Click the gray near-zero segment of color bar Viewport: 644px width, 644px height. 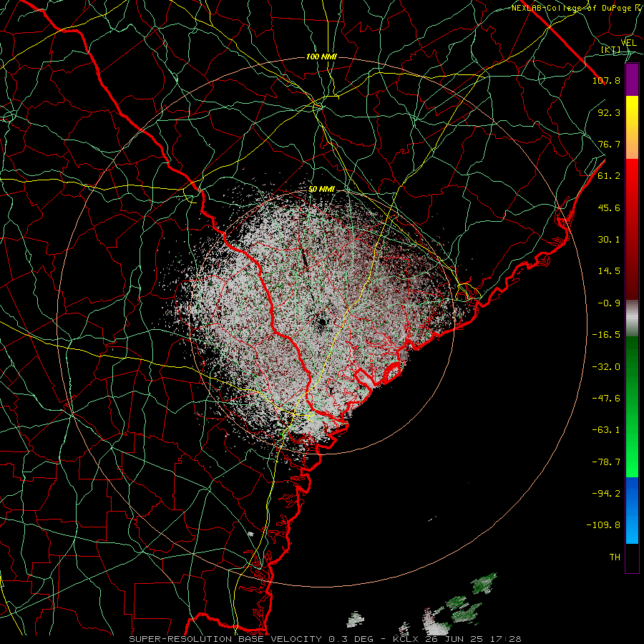(632, 318)
